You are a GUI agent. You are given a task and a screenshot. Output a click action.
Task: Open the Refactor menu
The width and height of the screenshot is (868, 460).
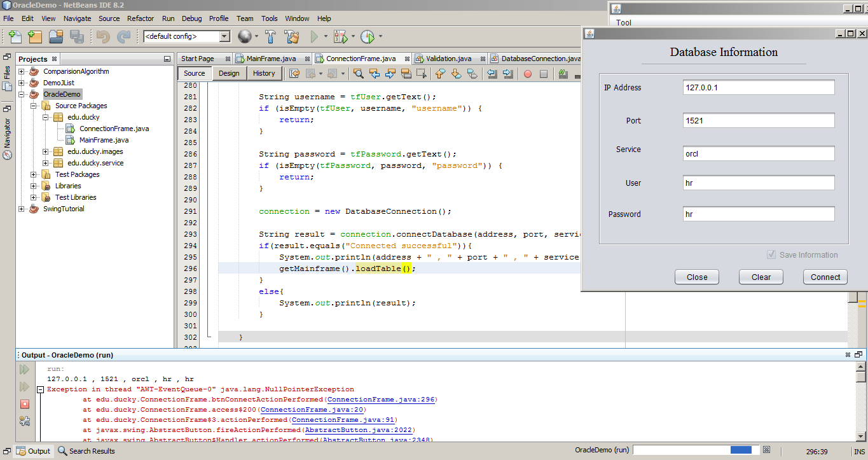(x=141, y=18)
